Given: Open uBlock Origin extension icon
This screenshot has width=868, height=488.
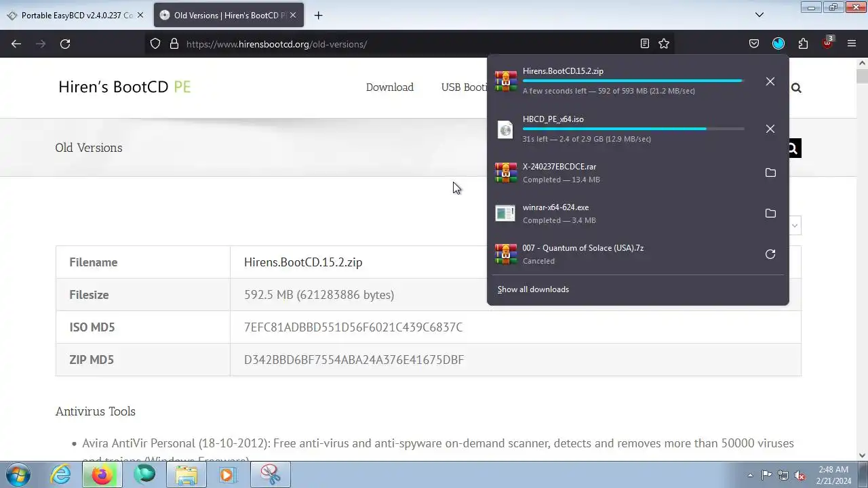Looking at the screenshot, I should click(827, 43).
